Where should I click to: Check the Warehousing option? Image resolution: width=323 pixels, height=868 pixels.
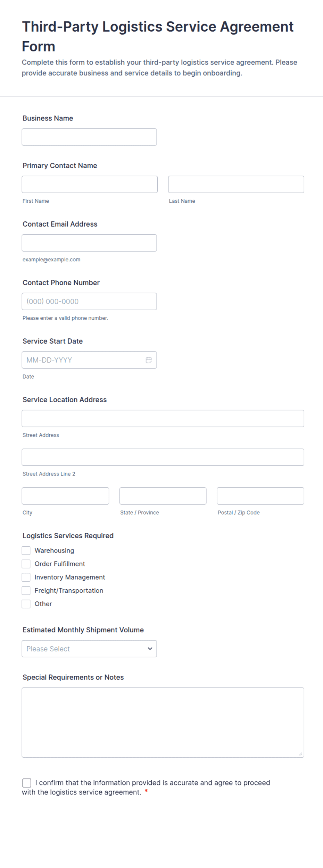26,550
